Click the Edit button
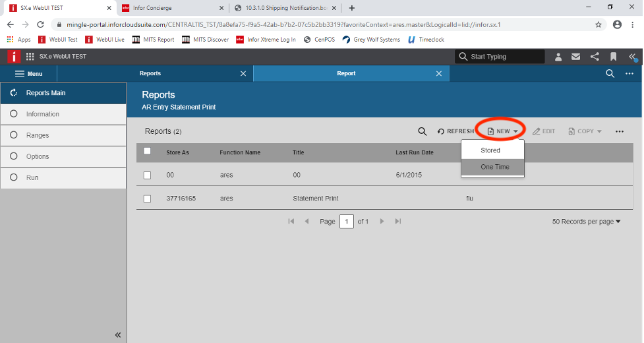Image resolution: width=644 pixels, height=343 pixels. [x=543, y=131]
